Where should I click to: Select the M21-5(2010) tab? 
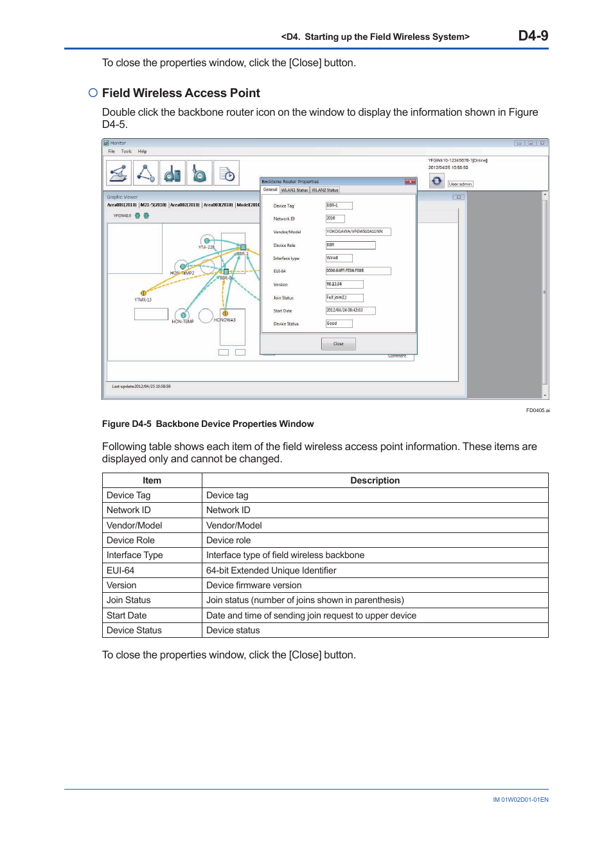pyautogui.click(x=153, y=205)
